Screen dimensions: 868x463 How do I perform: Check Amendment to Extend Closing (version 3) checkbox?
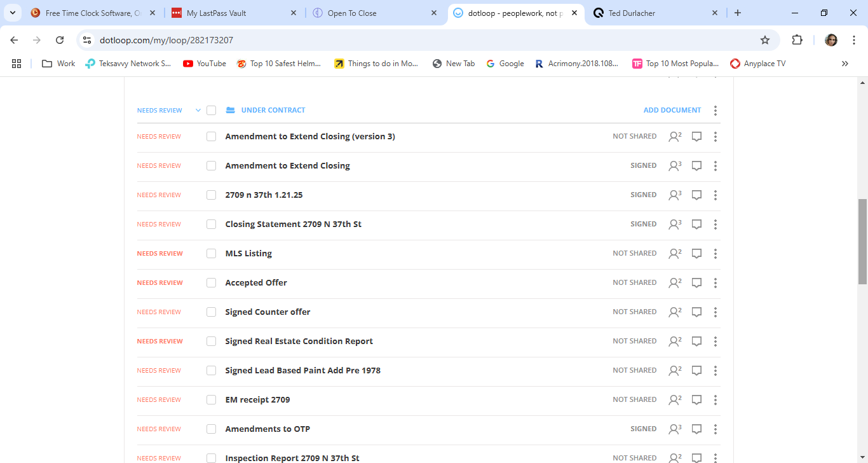[212, 136]
